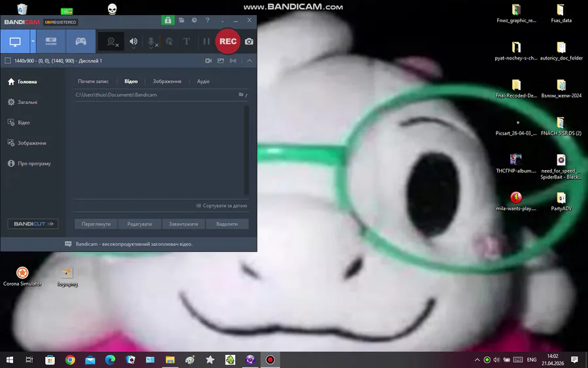Image resolution: width=588 pixels, height=368 pixels.
Task: Select skull desktop icon
Action: coord(112,9)
